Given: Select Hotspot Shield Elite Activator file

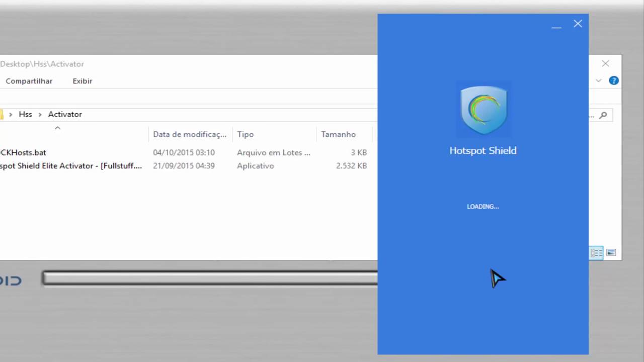Looking at the screenshot, I should (x=71, y=165).
